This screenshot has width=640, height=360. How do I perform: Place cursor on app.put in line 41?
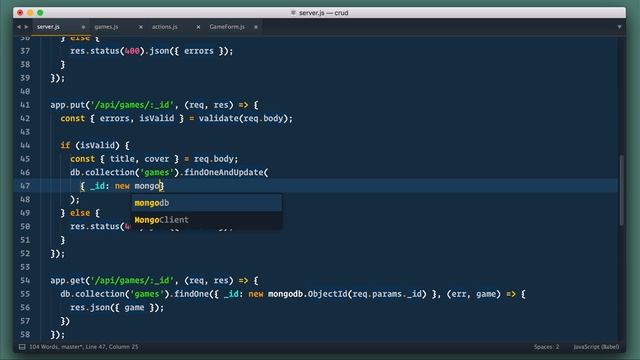click(x=67, y=105)
